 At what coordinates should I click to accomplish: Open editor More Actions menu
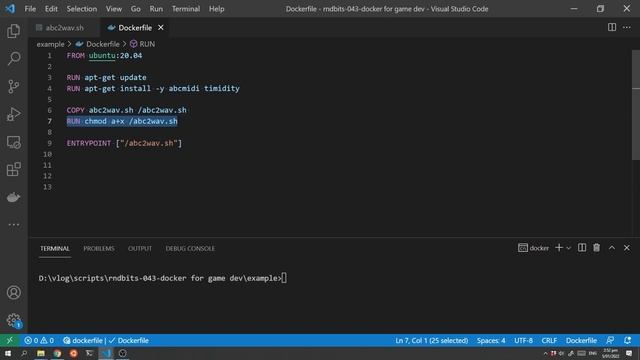point(627,27)
